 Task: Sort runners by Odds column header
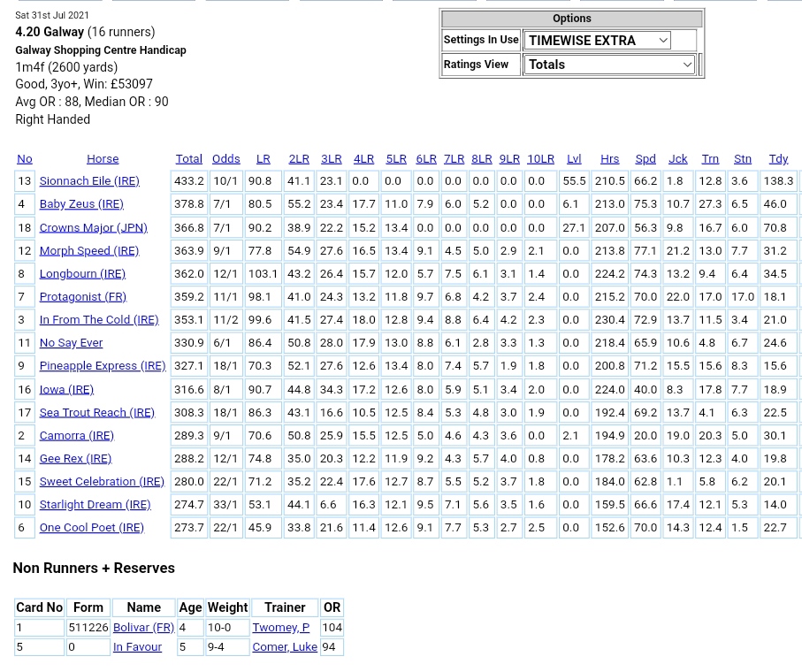[225, 158]
